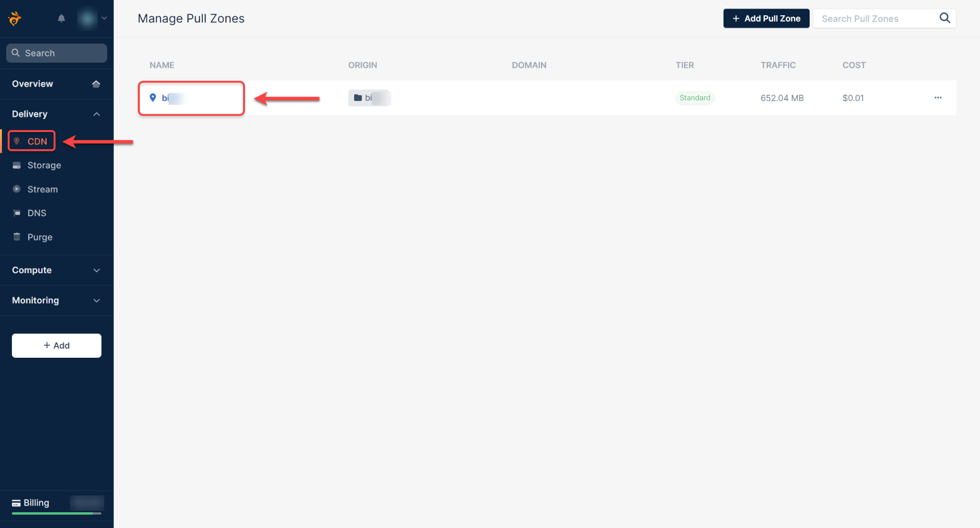The width and height of the screenshot is (980, 528).
Task: Click the BunnyCDN flame logo icon
Action: point(14,19)
